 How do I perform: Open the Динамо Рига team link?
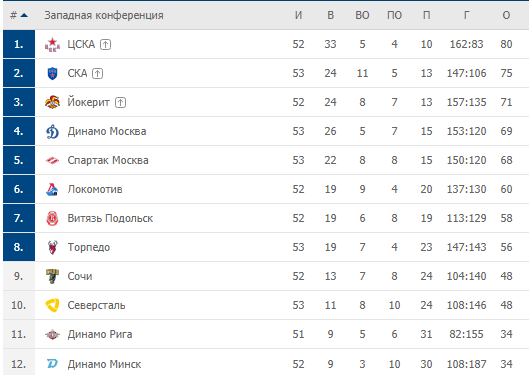click(100, 334)
